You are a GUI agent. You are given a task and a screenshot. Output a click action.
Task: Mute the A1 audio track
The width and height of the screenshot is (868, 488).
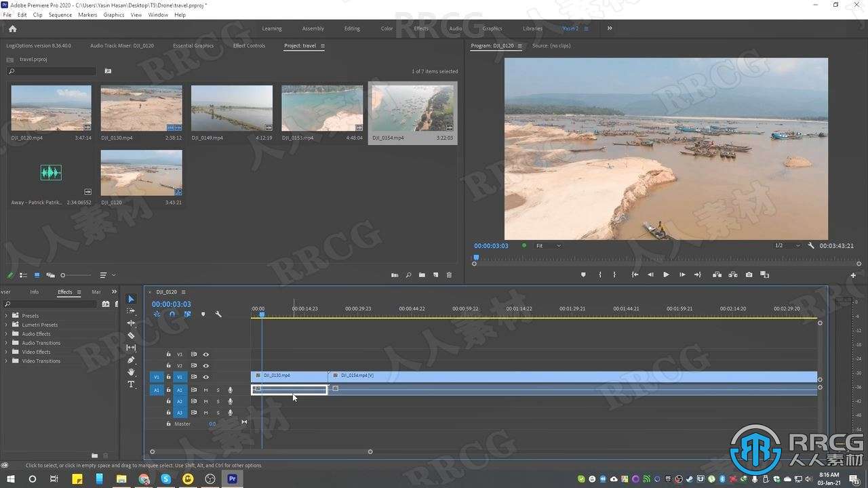205,390
